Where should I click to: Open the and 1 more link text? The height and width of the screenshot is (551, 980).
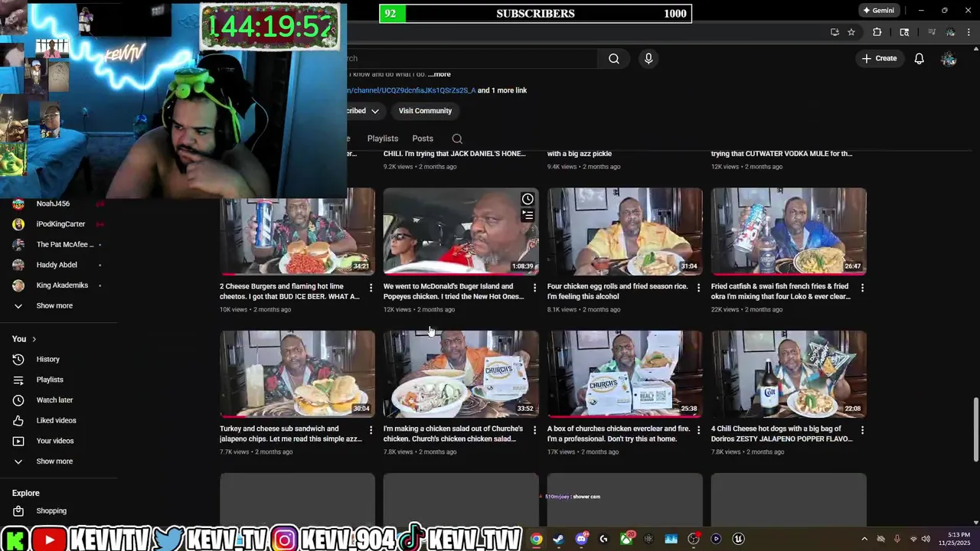pos(502,90)
